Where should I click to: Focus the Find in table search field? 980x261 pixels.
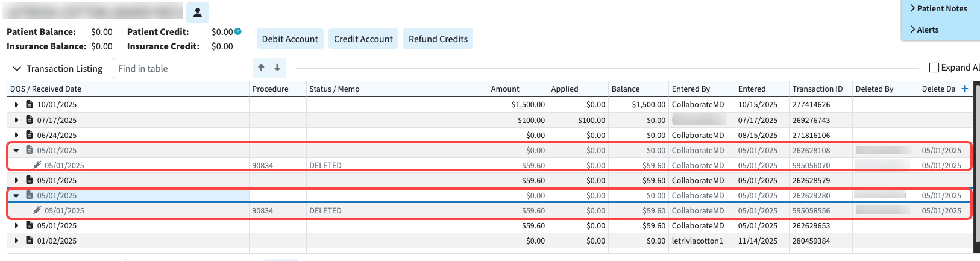[182, 68]
